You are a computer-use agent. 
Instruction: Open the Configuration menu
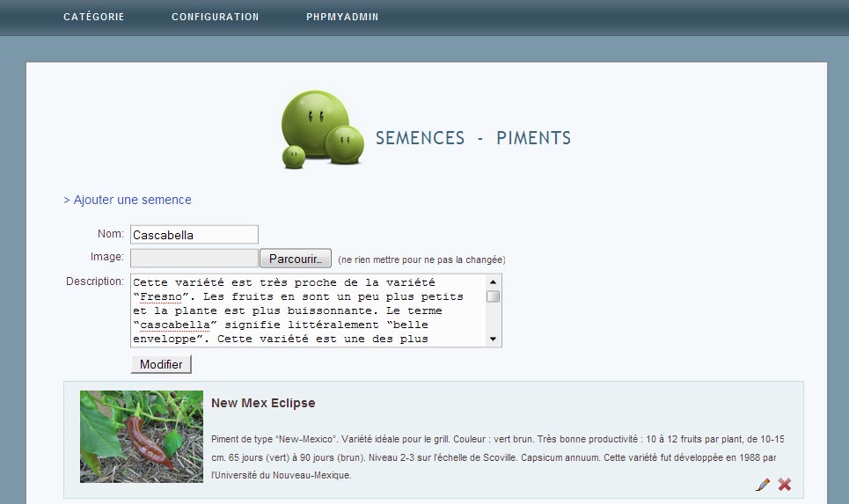215,17
